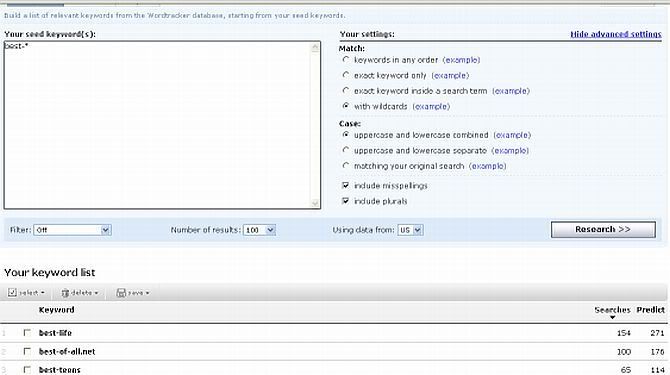This screenshot has width=670, height=375.
Task: Choose 'uppercase and lowercase combined' case option
Action: click(346, 134)
